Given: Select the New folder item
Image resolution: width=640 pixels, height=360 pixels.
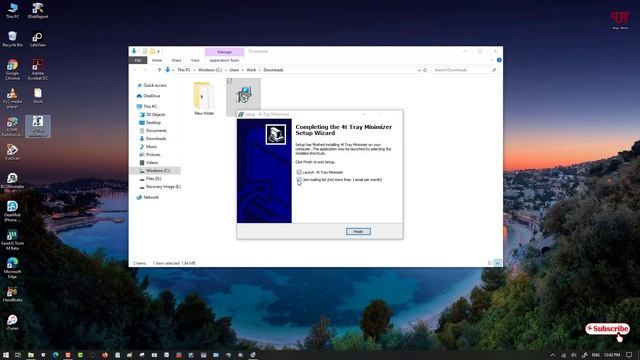Looking at the screenshot, I should point(204,98).
